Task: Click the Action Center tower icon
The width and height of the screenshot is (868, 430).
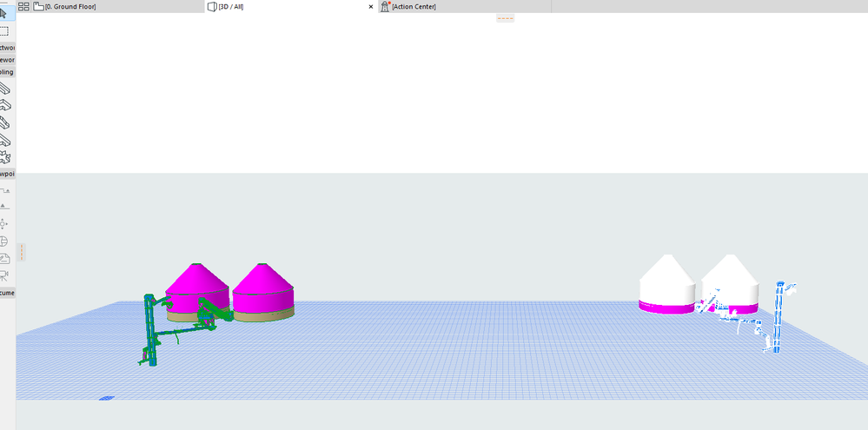Action: (385, 7)
